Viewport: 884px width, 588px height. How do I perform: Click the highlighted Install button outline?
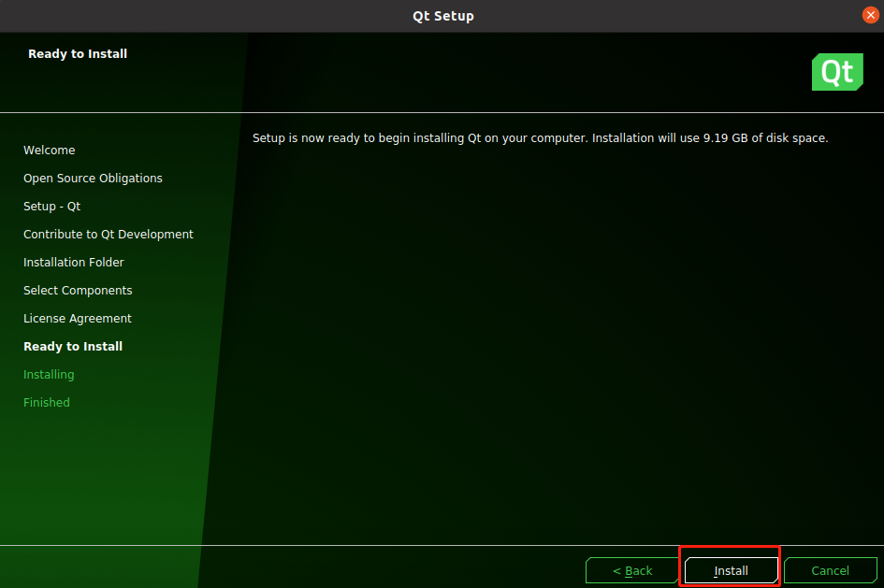pyautogui.click(x=730, y=570)
